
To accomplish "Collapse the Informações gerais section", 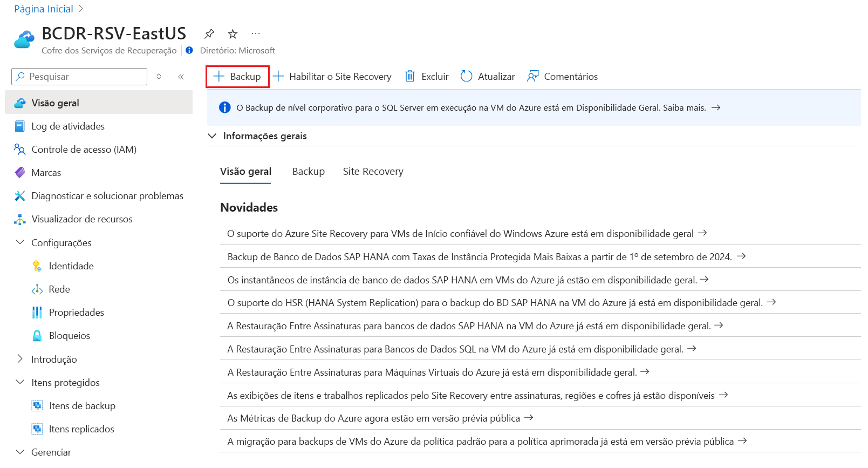I will click(212, 136).
